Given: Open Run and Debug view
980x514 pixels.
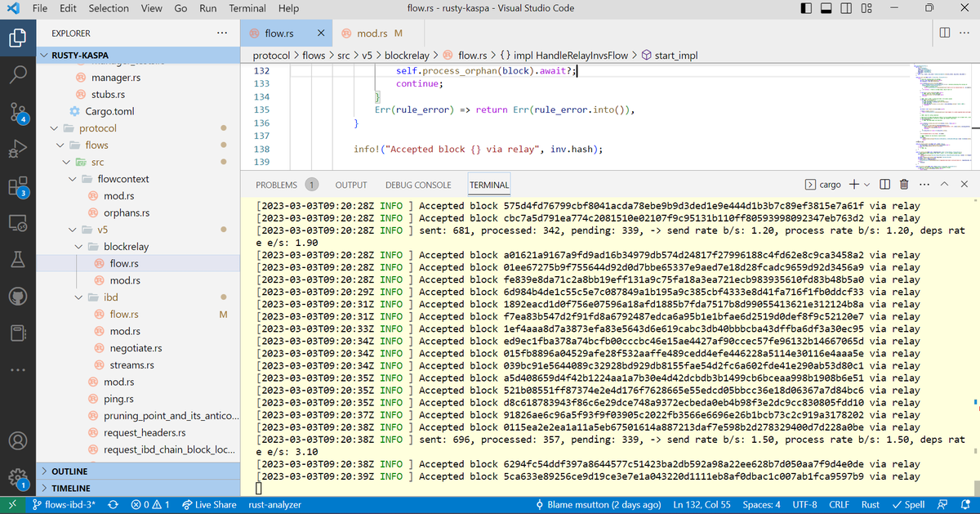Looking at the screenshot, I should point(18,149).
